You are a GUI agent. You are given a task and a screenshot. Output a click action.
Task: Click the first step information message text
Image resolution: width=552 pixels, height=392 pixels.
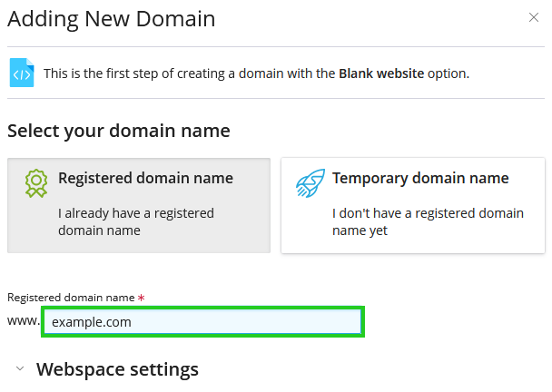tap(191, 73)
